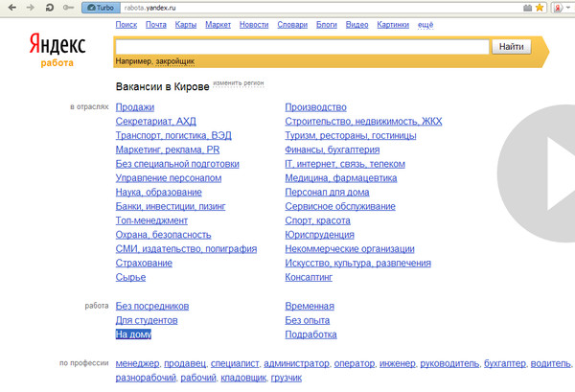Open Охрана, безопасность category

164,235
